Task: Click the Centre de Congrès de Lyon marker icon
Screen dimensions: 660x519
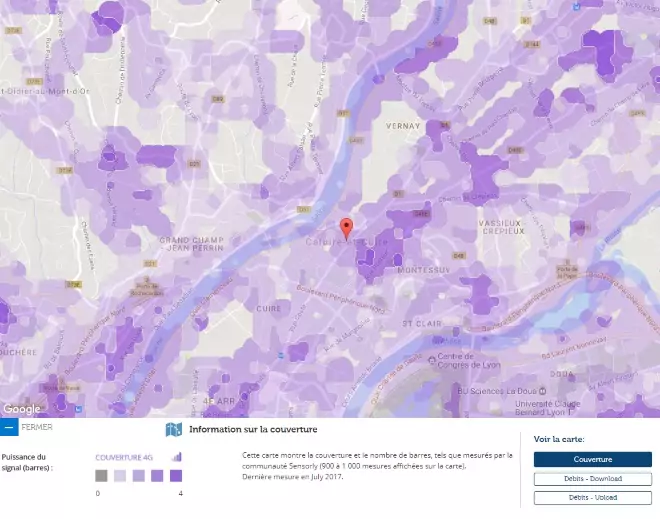Action: [431, 360]
